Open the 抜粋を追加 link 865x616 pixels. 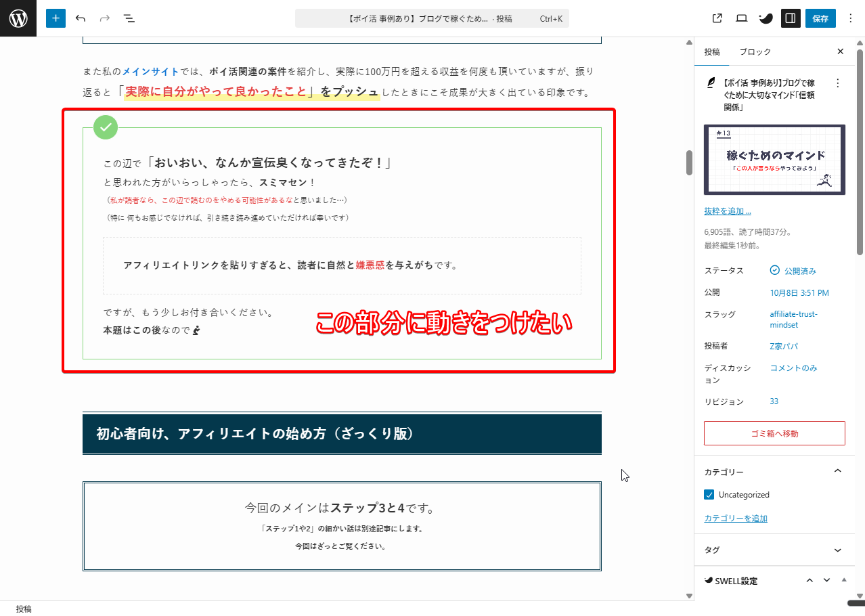point(728,211)
